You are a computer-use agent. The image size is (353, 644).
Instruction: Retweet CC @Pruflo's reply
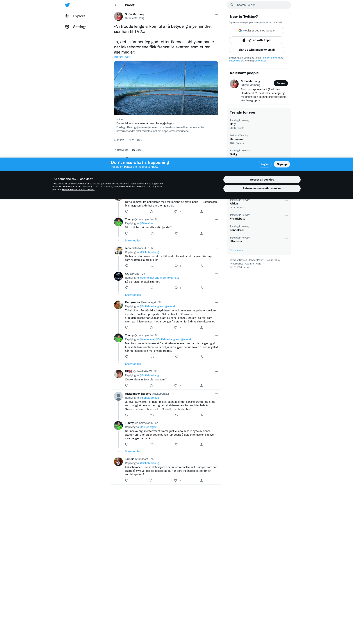[x=152, y=288]
